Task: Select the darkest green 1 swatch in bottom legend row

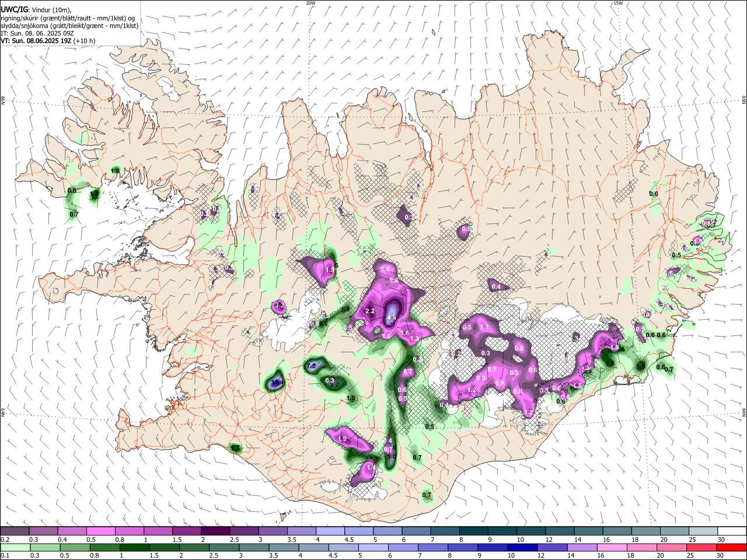Action: 134,548
